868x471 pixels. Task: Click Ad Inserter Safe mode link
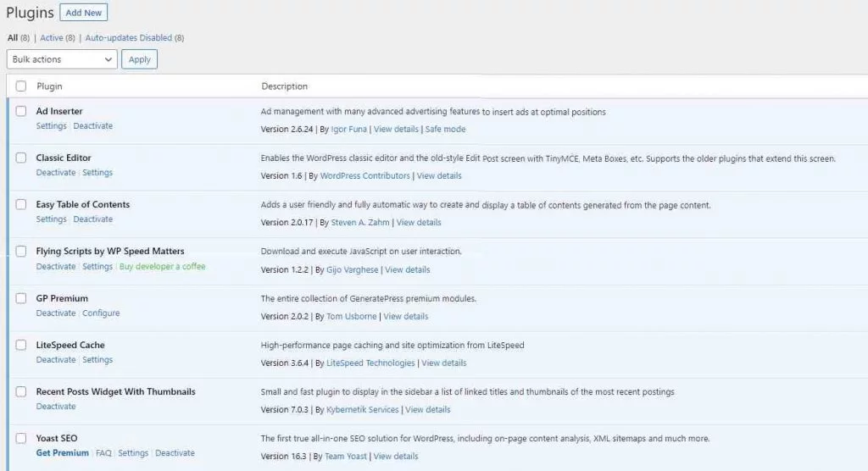pos(445,129)
